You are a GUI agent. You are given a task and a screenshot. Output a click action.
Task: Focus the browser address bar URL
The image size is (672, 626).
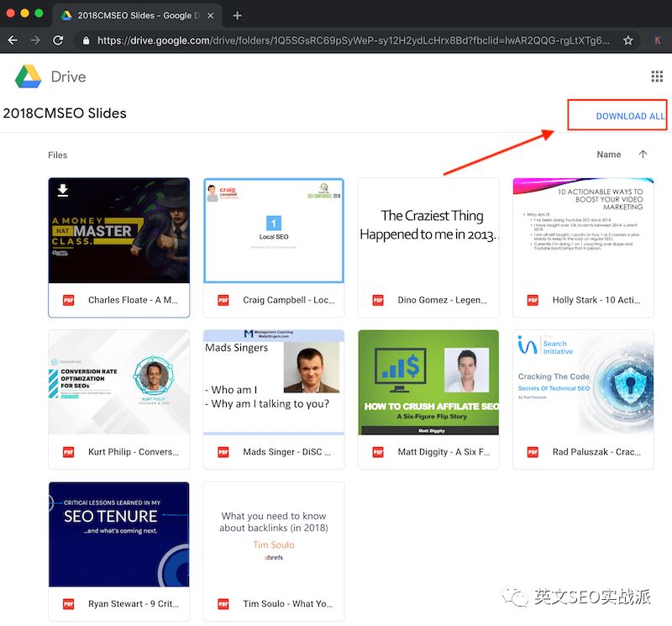(x=353, y=40)
